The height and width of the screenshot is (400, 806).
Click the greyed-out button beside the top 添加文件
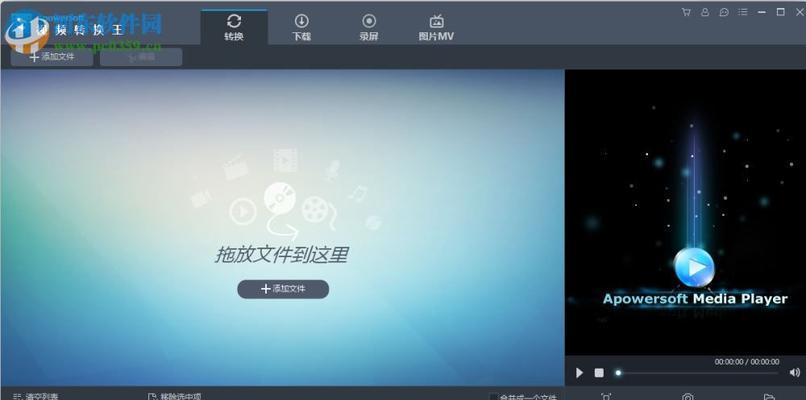(141, 57)
